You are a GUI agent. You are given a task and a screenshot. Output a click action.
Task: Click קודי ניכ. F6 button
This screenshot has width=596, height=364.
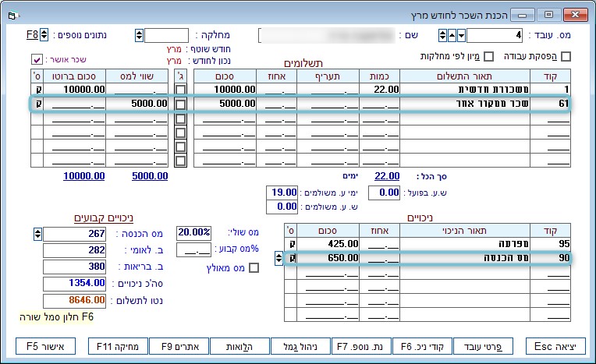[422, 346]
